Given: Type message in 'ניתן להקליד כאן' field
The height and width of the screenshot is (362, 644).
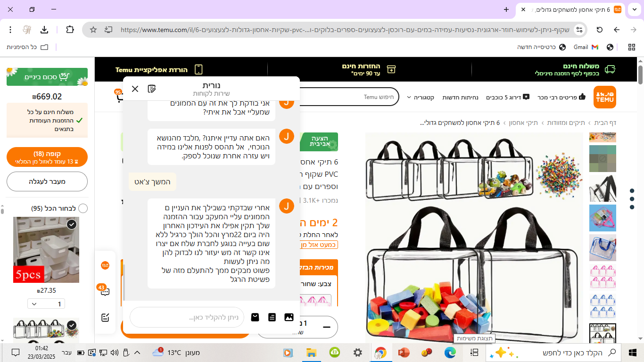Looking at the screenshot, I should coord(187,317).
